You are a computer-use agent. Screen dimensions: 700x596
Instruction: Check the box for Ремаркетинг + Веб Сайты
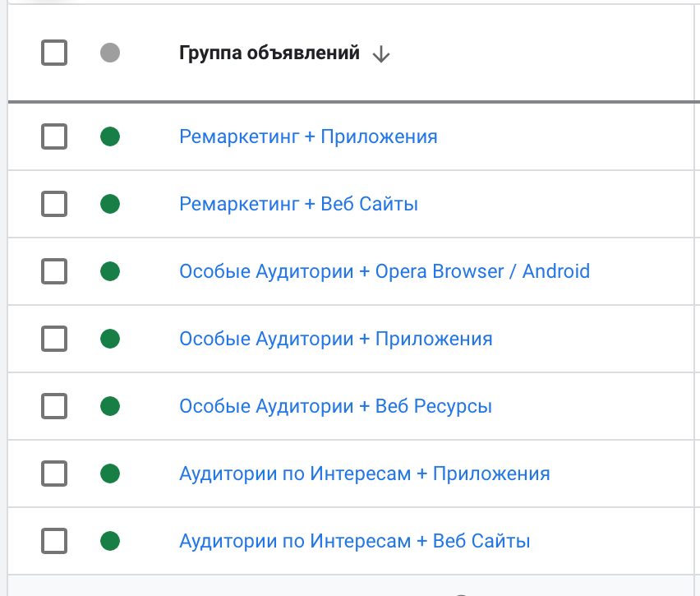pyautogui.click(x=54, y=204)
